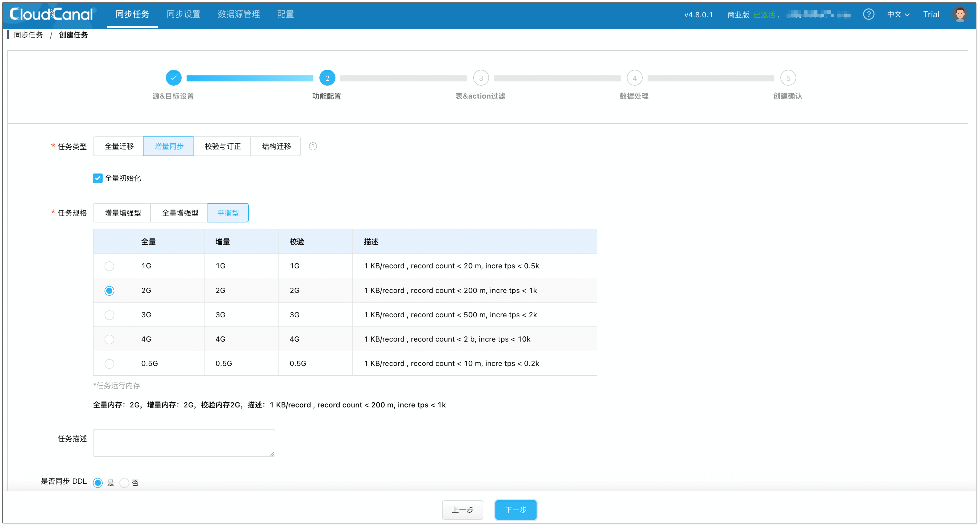Click step 5 creation confirm circle
This screenshot has width=980, height=527.
788,78
